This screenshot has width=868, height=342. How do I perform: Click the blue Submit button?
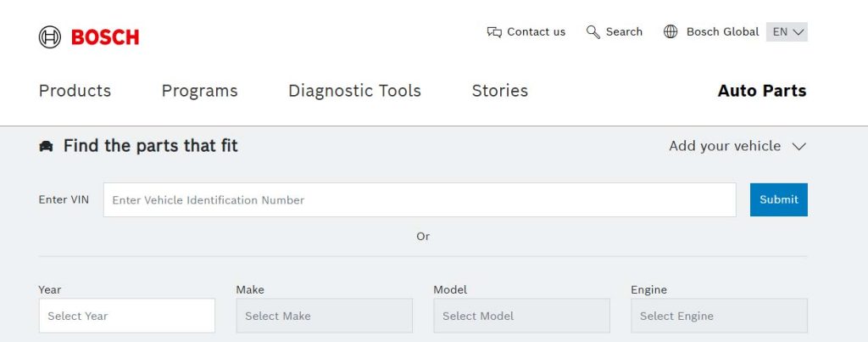[x=779, y=199]
